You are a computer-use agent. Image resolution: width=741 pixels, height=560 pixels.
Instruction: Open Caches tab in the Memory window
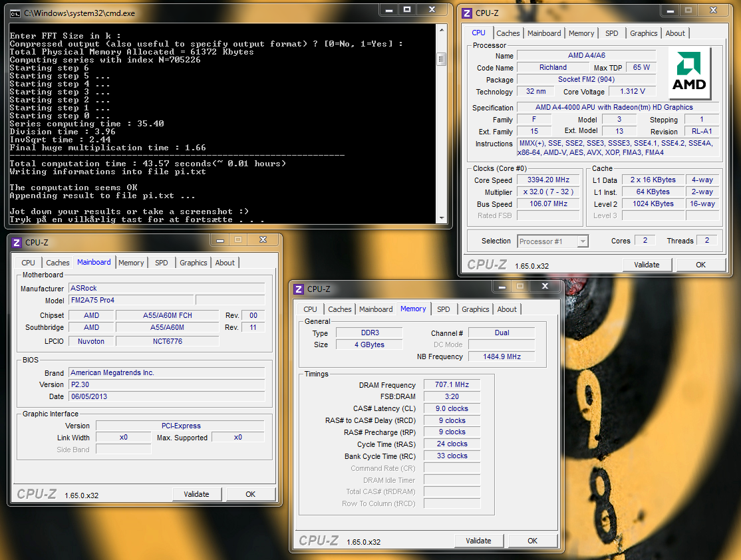340,309
